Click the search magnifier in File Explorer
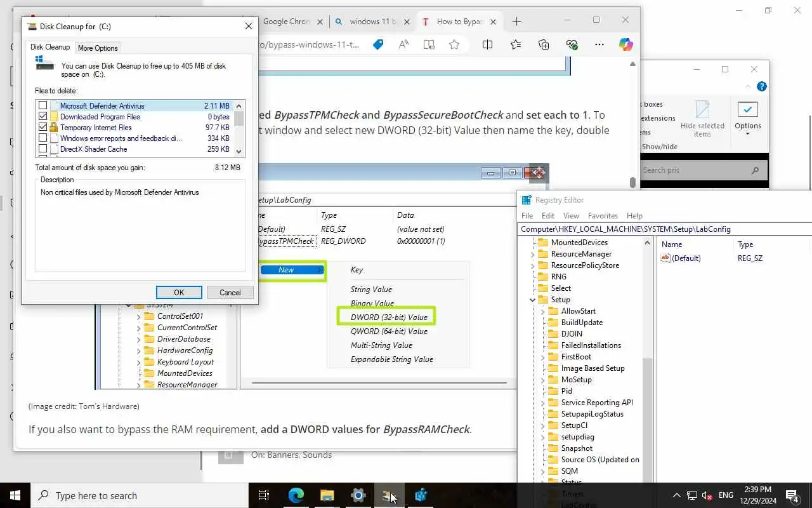 pos(755,170)
